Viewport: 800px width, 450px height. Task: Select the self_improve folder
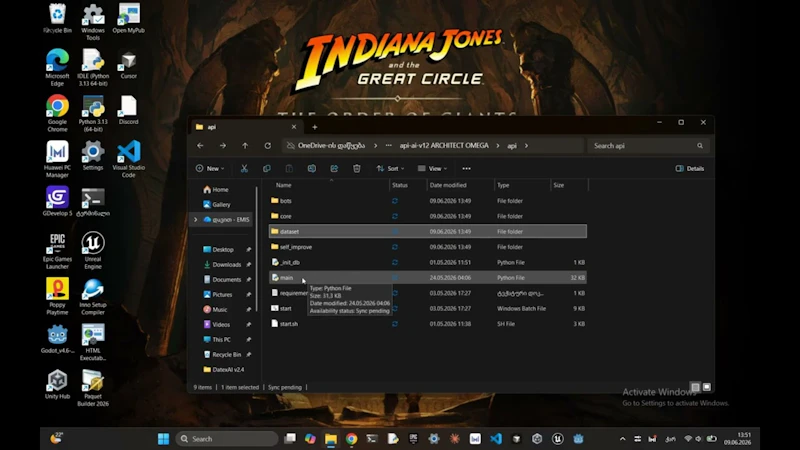[428, 247]
